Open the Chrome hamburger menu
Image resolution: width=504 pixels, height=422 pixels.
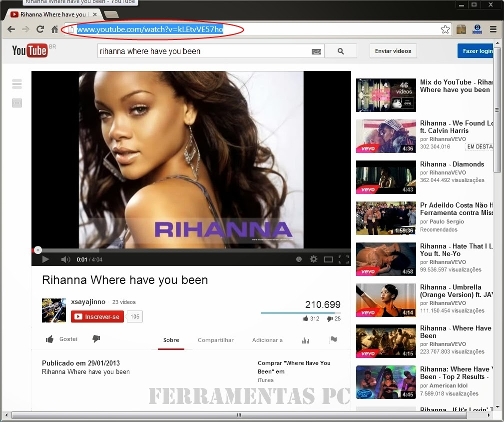click(x=493, y=29)
